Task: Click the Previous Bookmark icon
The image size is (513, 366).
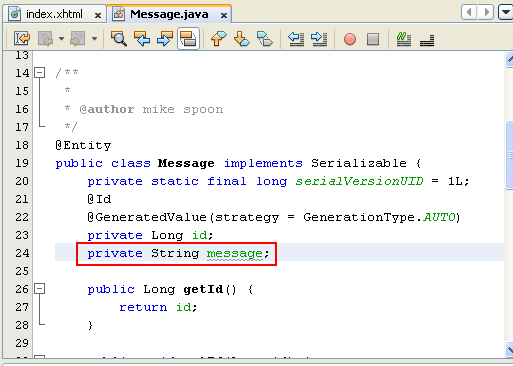Action: (x=218, y=39)
